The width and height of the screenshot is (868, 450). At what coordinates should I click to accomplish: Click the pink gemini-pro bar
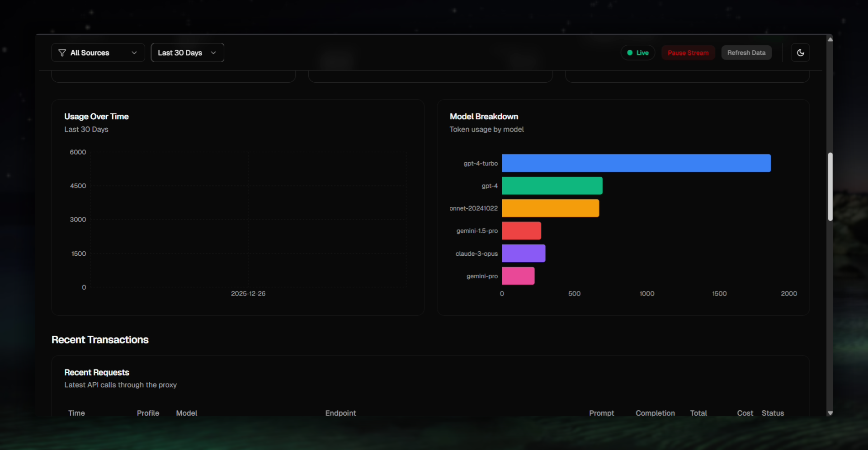(x=518, y=276)
